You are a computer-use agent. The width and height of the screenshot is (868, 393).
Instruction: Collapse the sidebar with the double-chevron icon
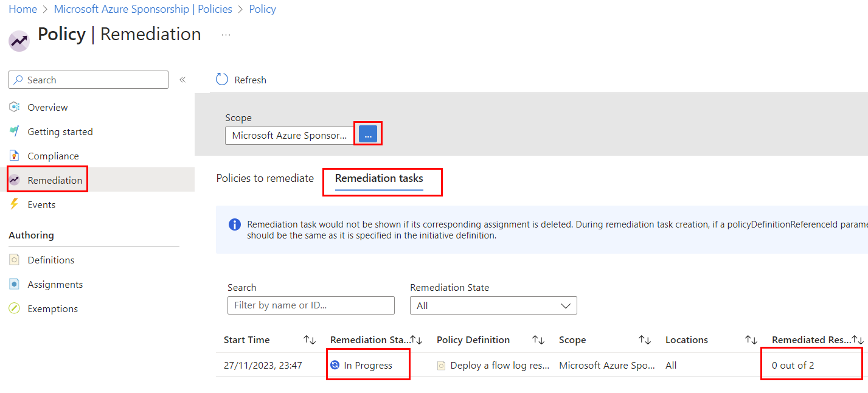point(182,80)
